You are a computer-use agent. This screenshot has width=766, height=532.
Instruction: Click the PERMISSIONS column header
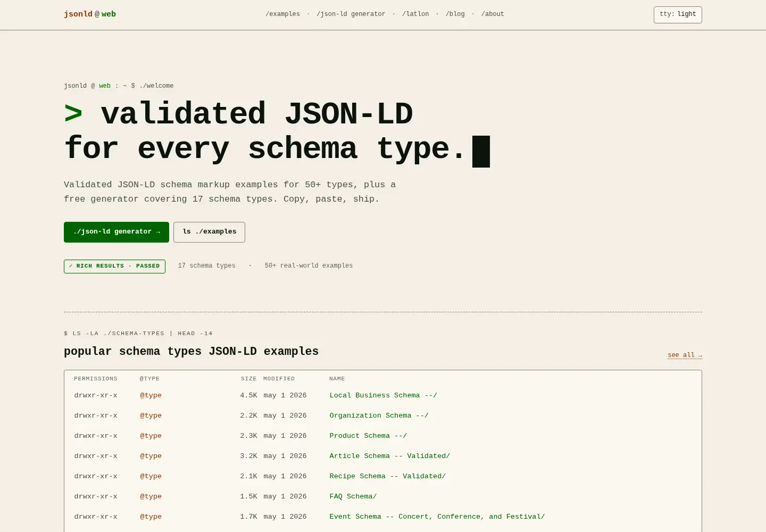[96, 379]
